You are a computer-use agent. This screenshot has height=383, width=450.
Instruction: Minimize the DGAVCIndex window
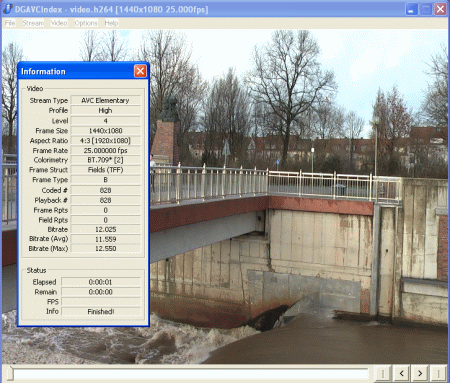[412, 9]
